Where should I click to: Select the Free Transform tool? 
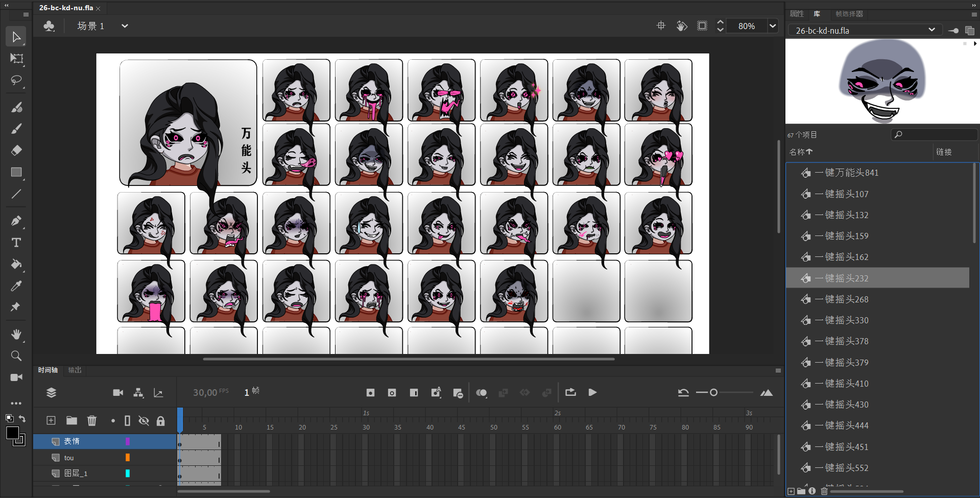tap(16, 59)
